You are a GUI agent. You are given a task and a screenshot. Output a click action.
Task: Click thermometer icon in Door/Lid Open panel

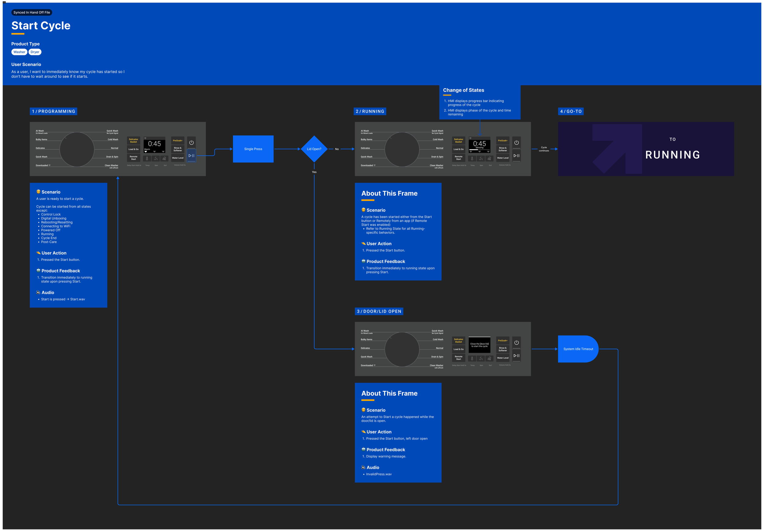(472, 359)
